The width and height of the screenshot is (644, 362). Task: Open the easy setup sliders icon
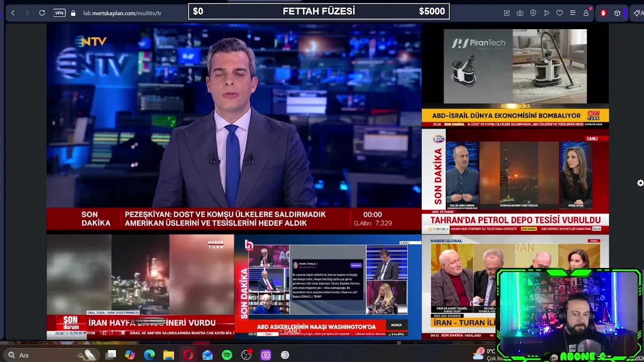[x=573, y=13]
